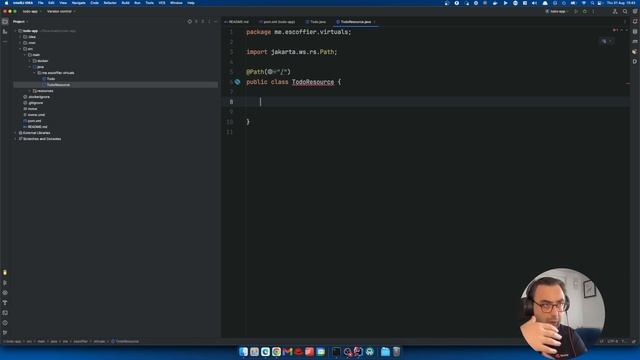Open the File menu
Image resolution: width=640 pixels, height=360 pixels.
[x=40, y=3]
